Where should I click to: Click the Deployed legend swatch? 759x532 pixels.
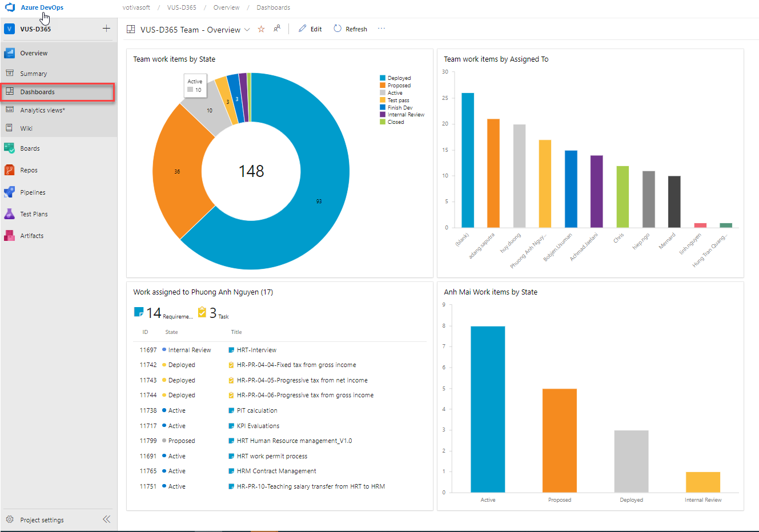pyautogui.click(x=383, y=78)
